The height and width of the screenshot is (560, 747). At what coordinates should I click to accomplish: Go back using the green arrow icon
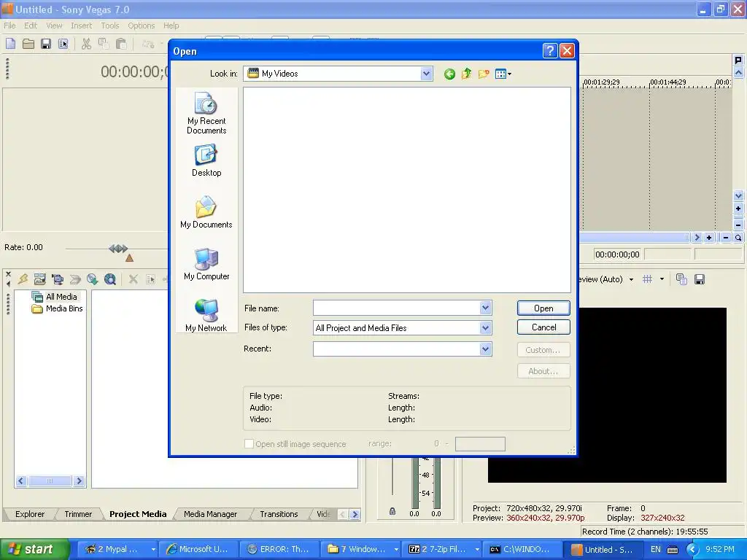(449, 74)
